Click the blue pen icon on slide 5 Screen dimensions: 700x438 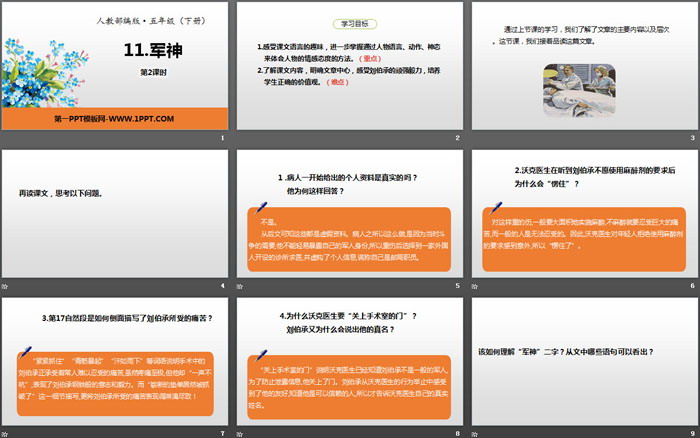coord(261,208)
